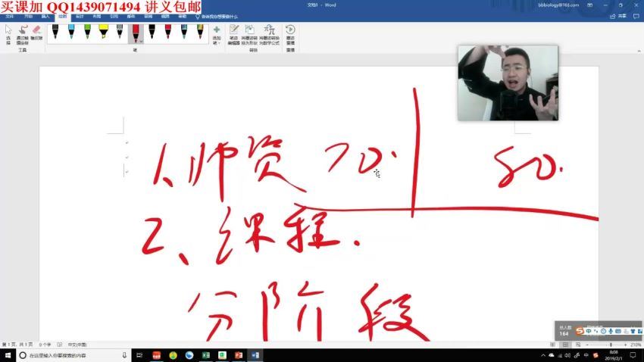This screenshot has width=644, height=362.
Task: Open the File tab
Action: [x=10, y=15]
